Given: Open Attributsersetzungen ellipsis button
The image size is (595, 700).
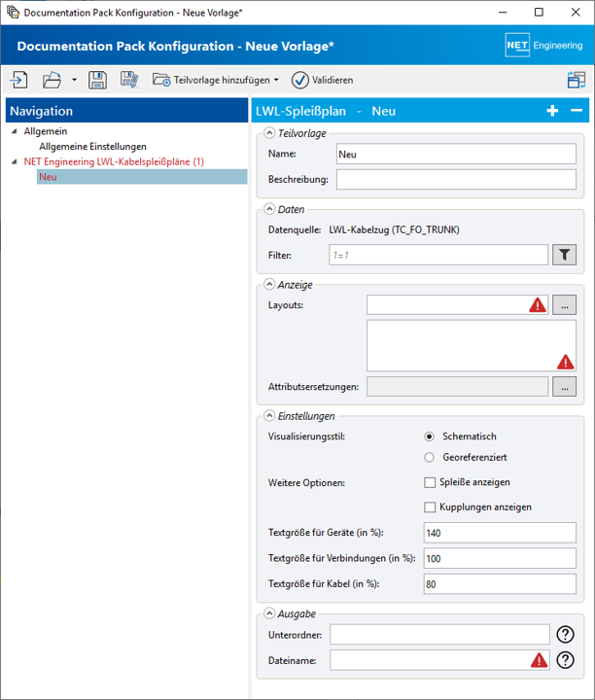Looking at the screenshot, I should [564, 387].
